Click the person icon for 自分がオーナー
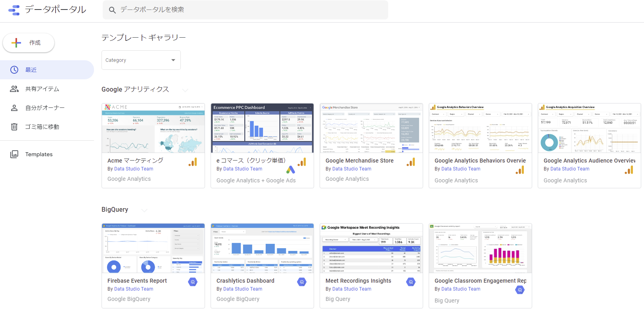 (x=14, y=108)
